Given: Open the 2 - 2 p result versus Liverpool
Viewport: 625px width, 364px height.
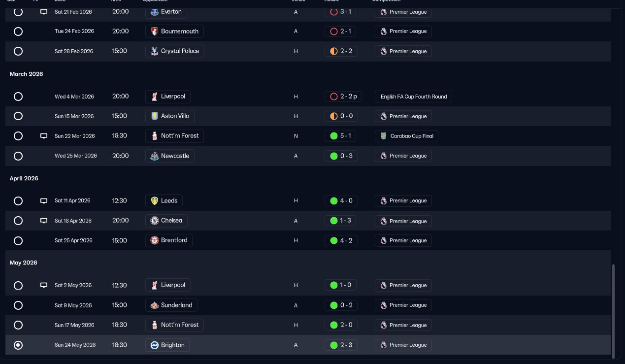Looking at the screenshot, I should coord(343,97).
